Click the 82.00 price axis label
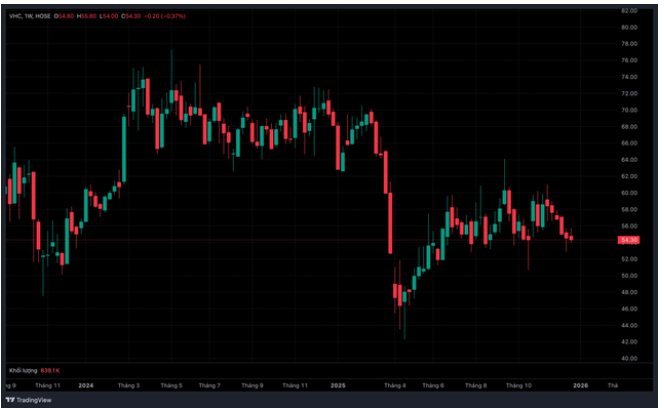Screen dimensions: 664x408 (x=629, y=11)
